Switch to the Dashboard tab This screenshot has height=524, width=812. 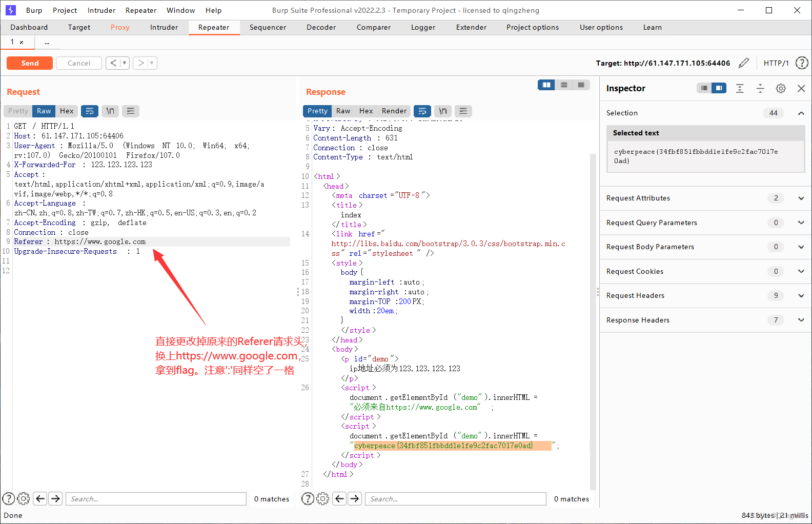click(x=29, y=27)
